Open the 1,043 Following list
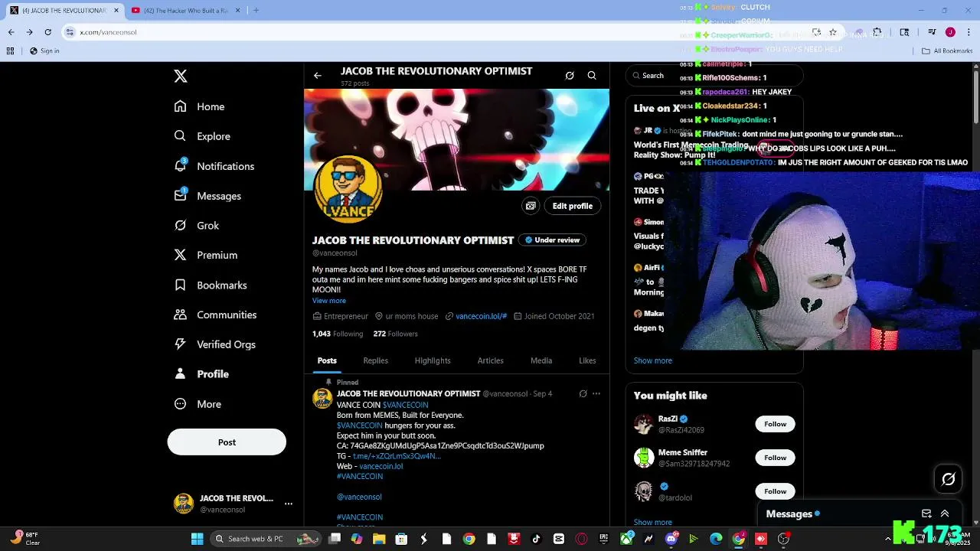 (x=338, y=334)
